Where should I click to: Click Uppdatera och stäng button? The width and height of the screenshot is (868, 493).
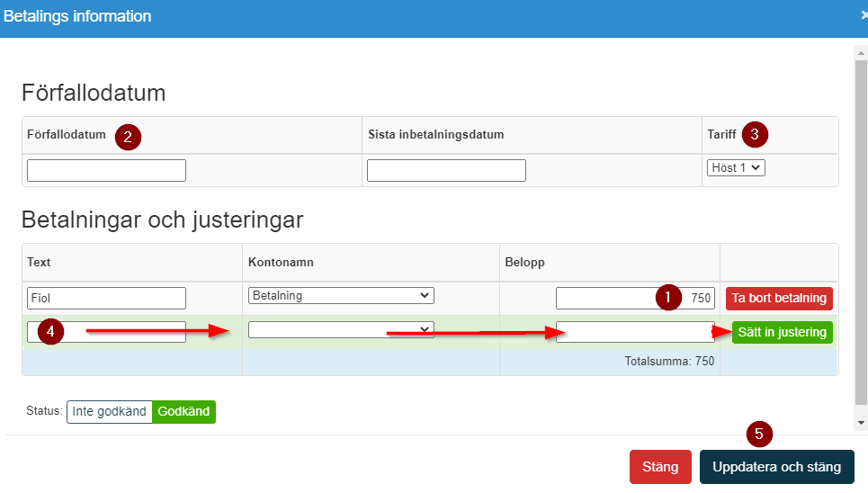coord(776,467)
